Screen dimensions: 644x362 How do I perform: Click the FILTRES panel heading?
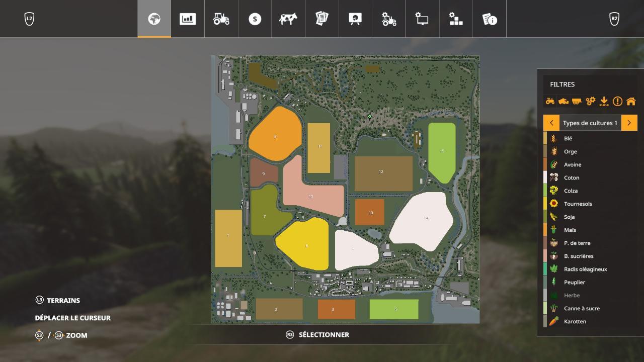pos(562,84)
